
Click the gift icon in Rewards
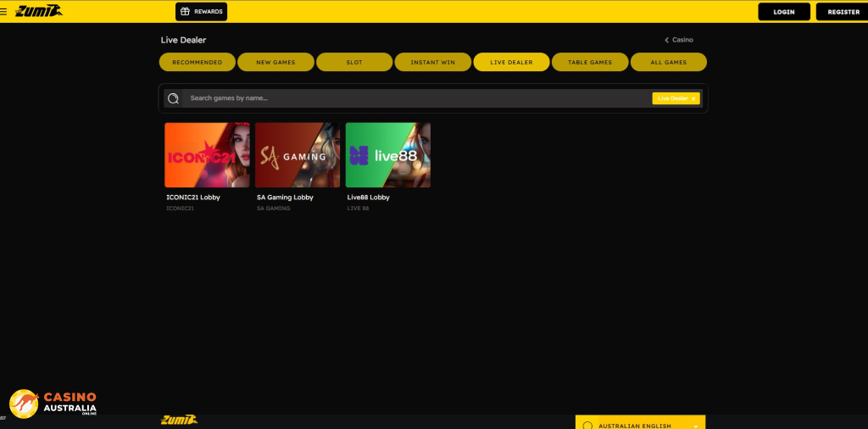(x=185, y=12)
